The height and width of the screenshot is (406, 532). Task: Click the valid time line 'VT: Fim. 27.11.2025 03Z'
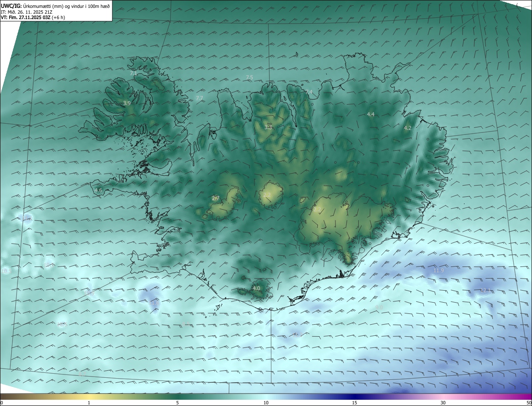coord(26,18)
